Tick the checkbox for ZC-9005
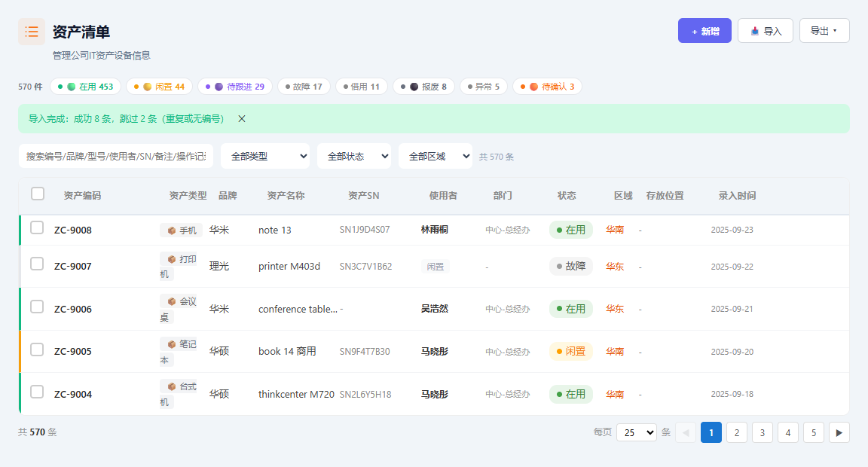Screen dimensions: 868x467 [36, 349]
